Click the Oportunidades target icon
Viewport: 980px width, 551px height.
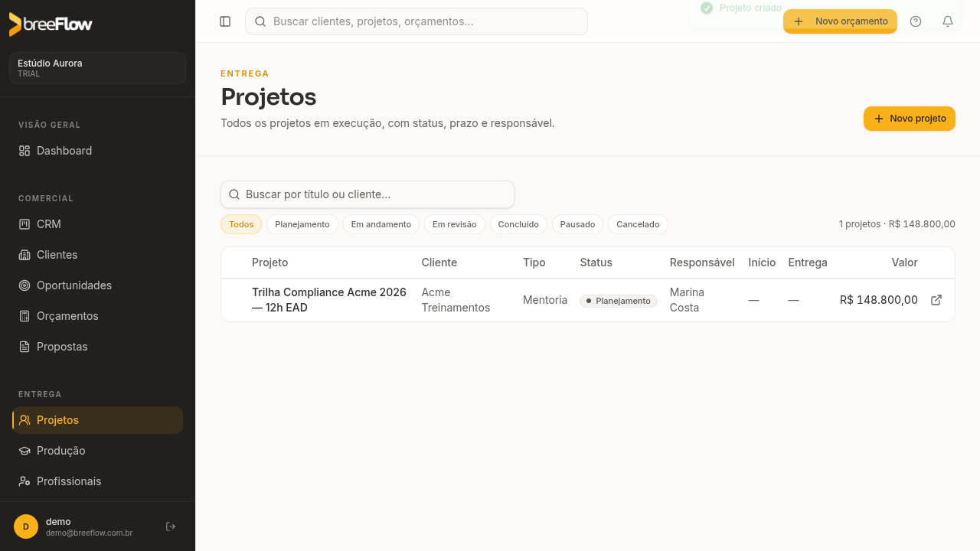tap(24, 285)
